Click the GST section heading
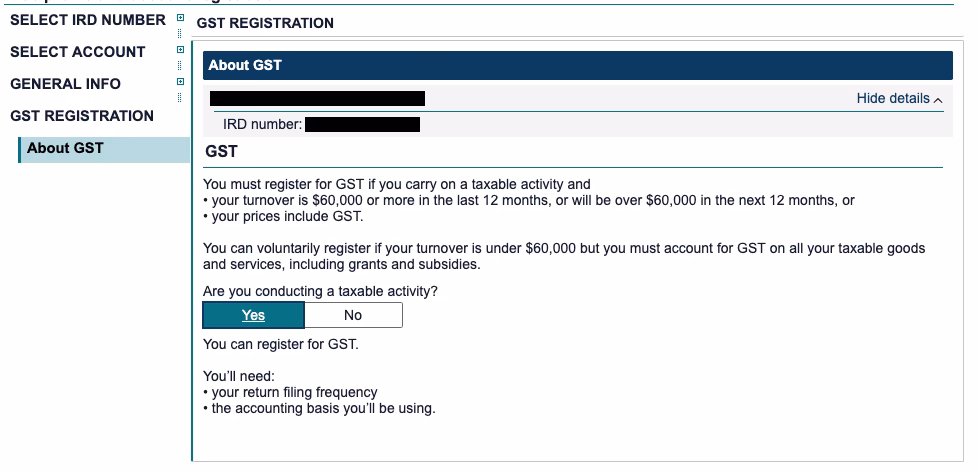The width and height of the screenshot is (978, 472). [x=221, y=152]
